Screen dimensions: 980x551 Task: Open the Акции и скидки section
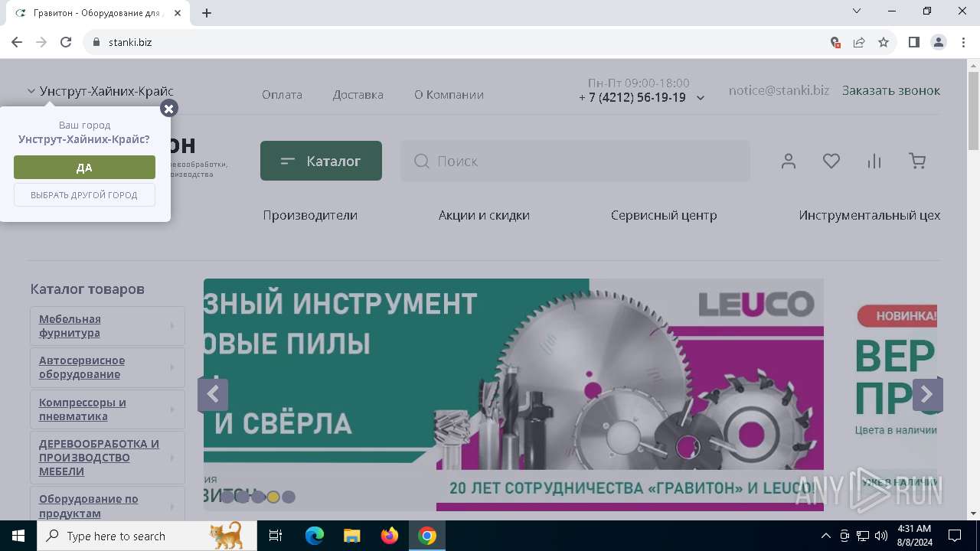[x=484, y=215]
